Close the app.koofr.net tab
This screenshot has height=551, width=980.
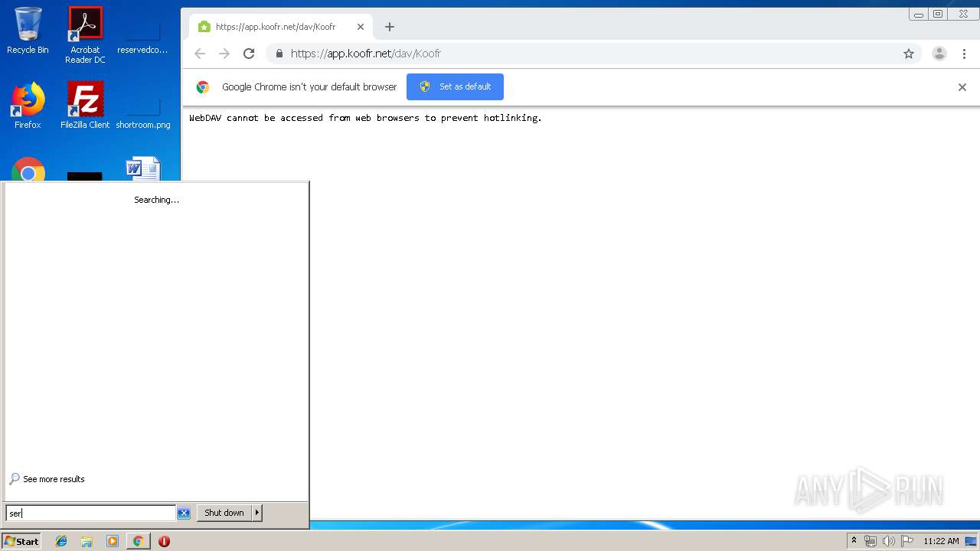361,27
